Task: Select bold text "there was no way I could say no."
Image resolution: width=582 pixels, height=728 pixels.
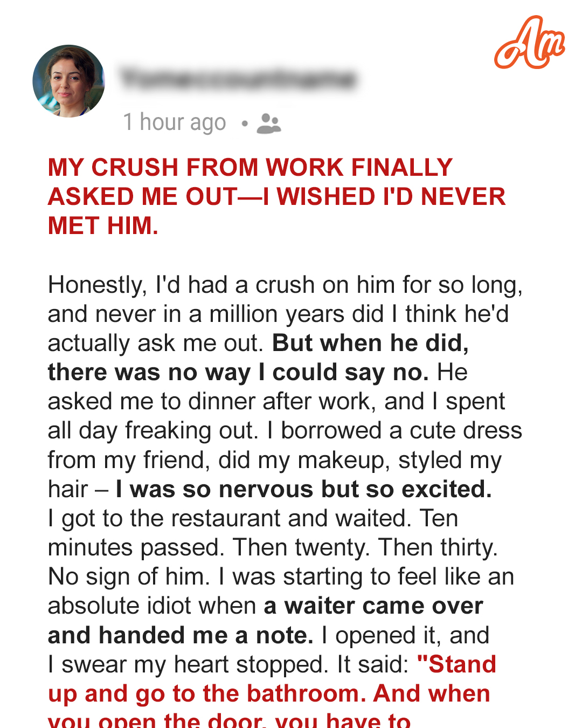Action: click(238, 372)
